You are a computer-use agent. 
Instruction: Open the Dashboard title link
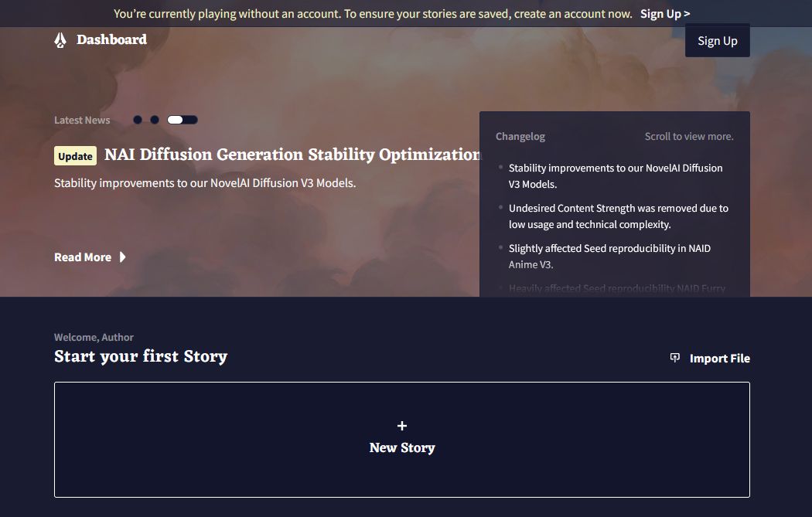coord(111,40)
